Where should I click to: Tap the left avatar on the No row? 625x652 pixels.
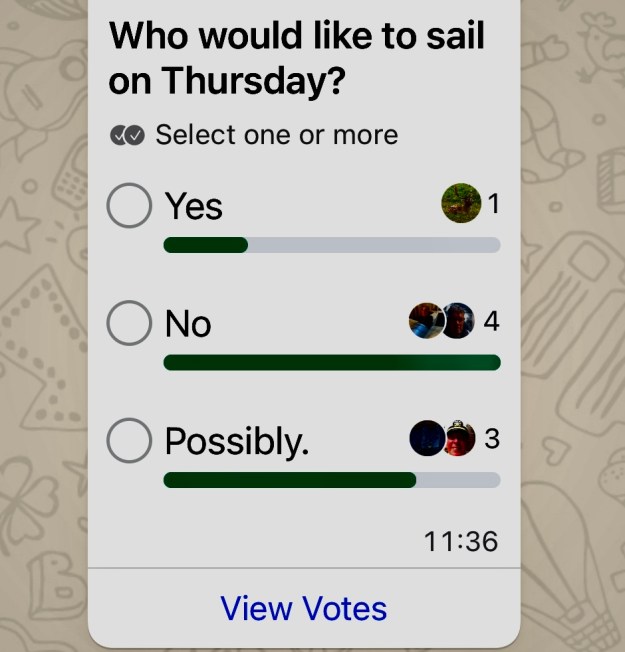(424, 321)
